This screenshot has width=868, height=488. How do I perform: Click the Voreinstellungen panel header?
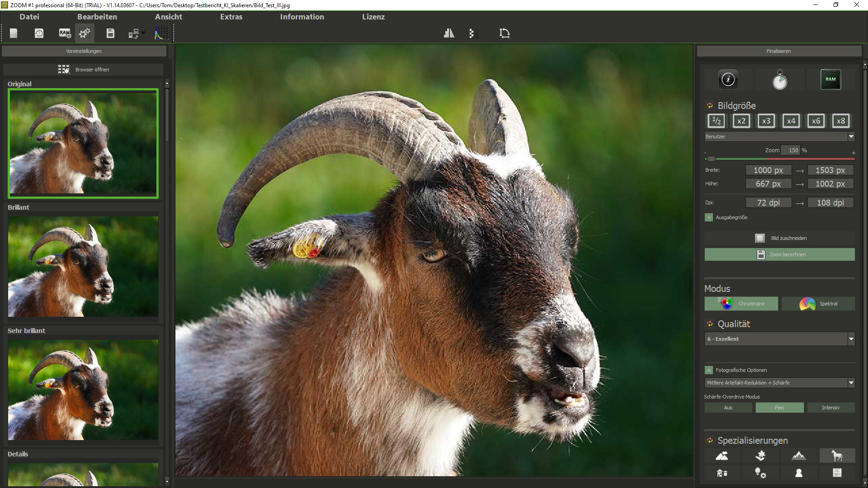pyautogui.click(x=84, y=51)
